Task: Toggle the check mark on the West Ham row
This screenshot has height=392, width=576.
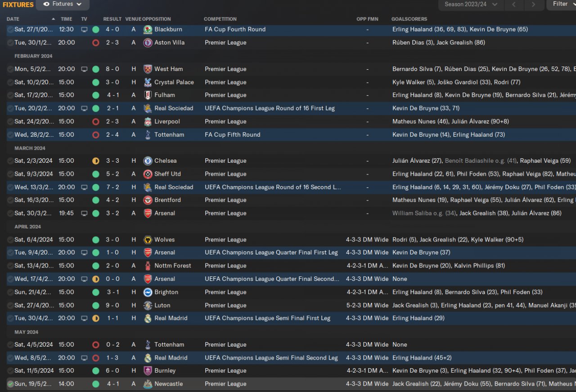Action: (10, 69)
